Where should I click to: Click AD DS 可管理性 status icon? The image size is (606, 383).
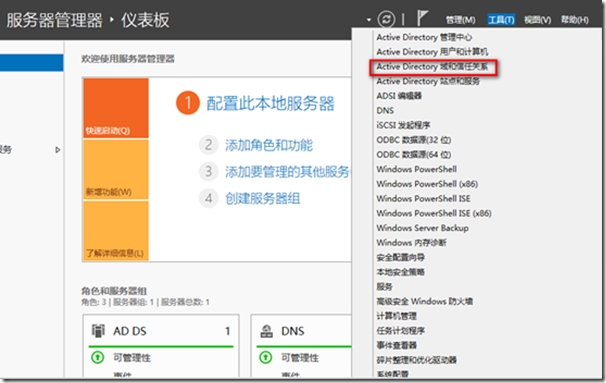tap(97, 357)
